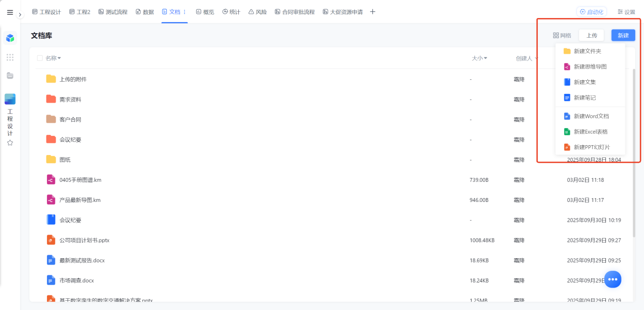The height and width of the screenshot is (310, 644).
Task: Select 新建笔记 from menu
Action: [590, 98]
